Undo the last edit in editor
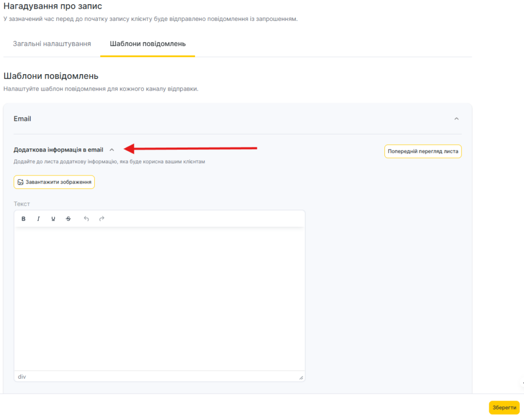The height and width of the screenshot is (420, 524). tap(86, 219)
